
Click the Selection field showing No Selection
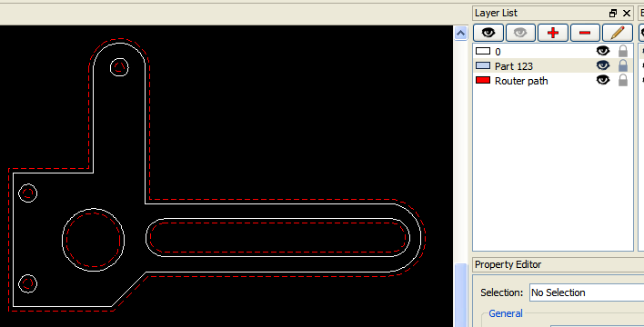tap(587, 292)
